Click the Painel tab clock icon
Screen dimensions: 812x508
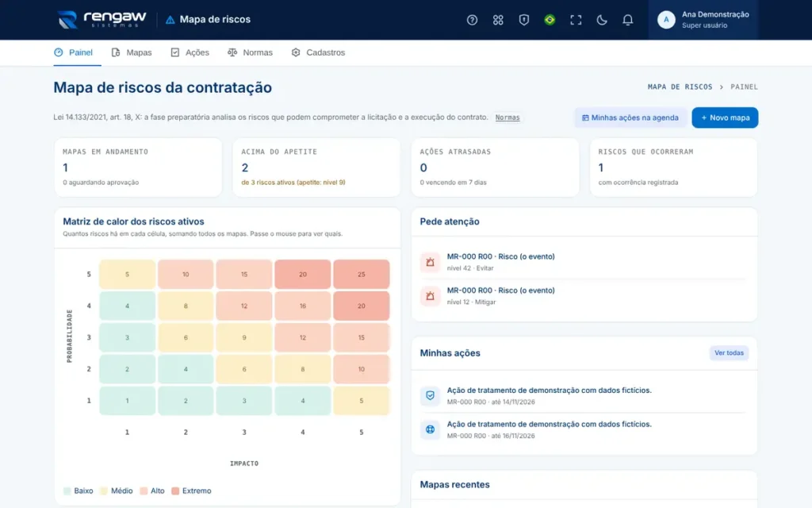(x=59, y=52)
